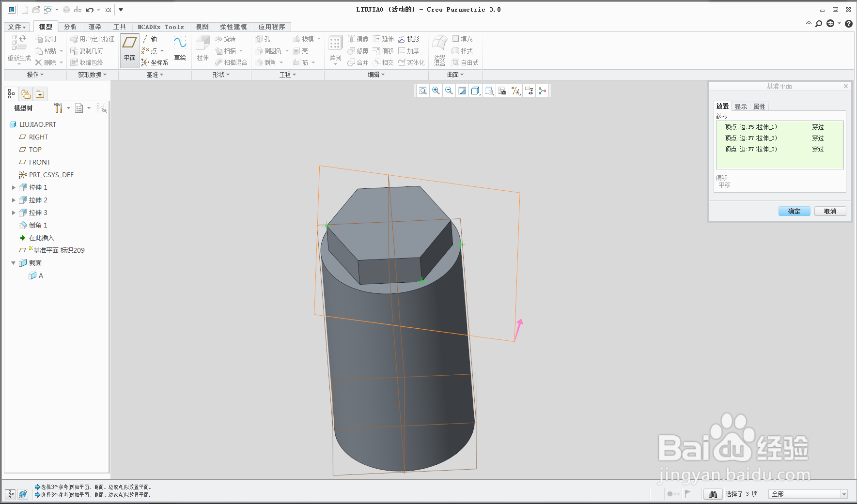
Task: Click 确定 to confirm the datum plane
Action: pyautogui.click(x=794, y=211)
